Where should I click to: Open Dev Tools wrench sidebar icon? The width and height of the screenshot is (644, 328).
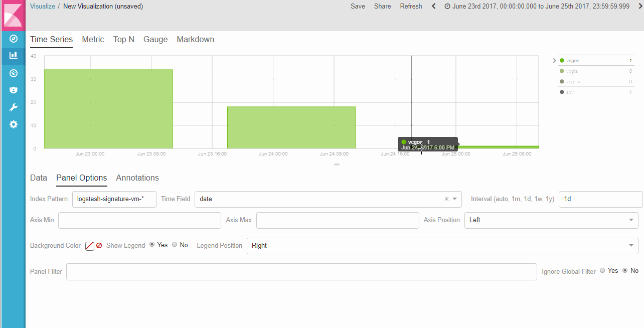[x=14, y=107]
